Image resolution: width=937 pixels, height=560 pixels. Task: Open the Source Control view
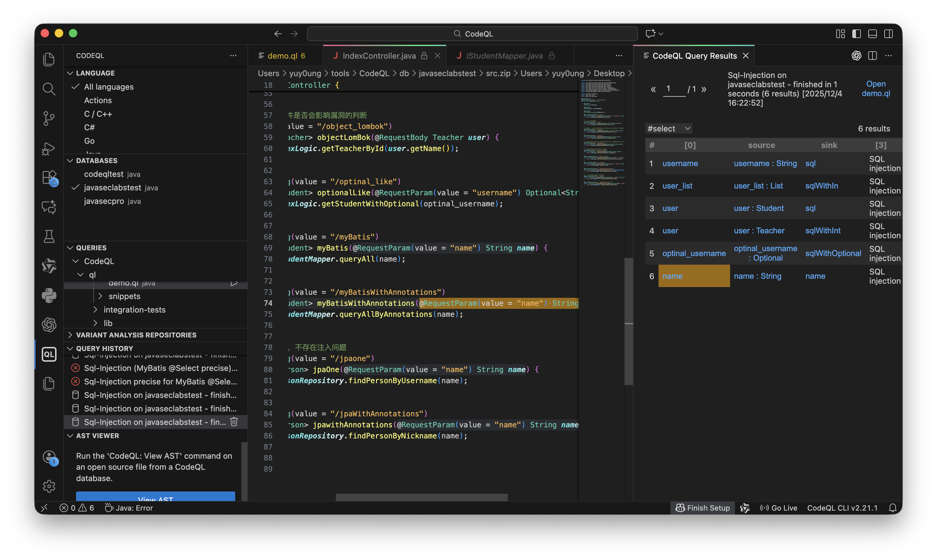pos(49,119)
